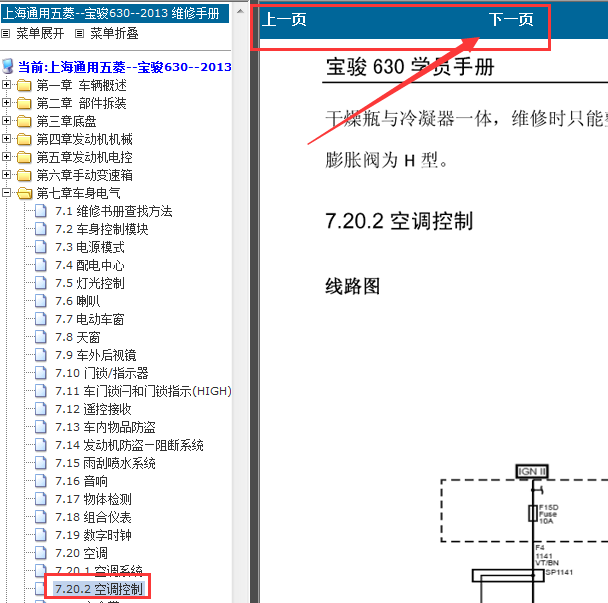Click IGN II box in wiring diagram
Screen dimensions: 608x603
(532, 472)
